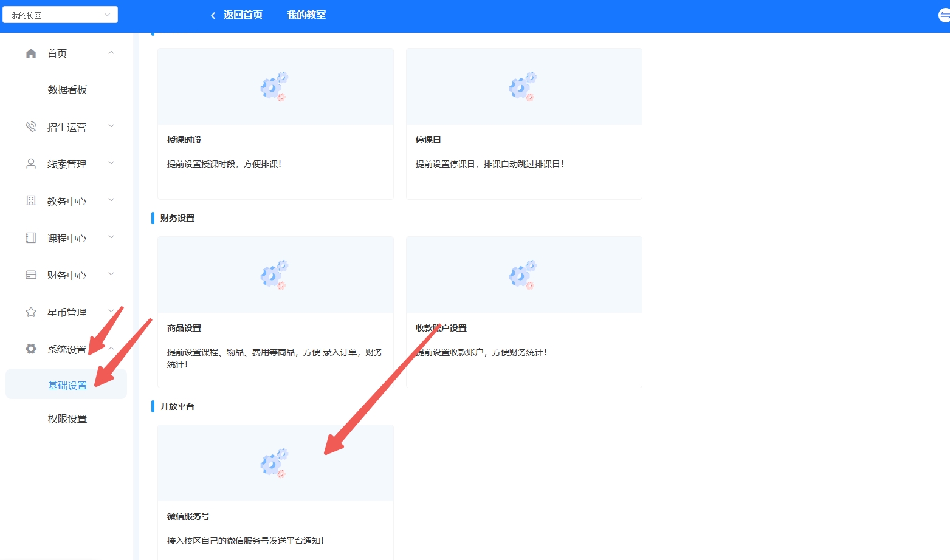The height and width of the screenshot is (560, 950).
Task: Click the building icon beside 教务中心
Action: coord(31,201)
